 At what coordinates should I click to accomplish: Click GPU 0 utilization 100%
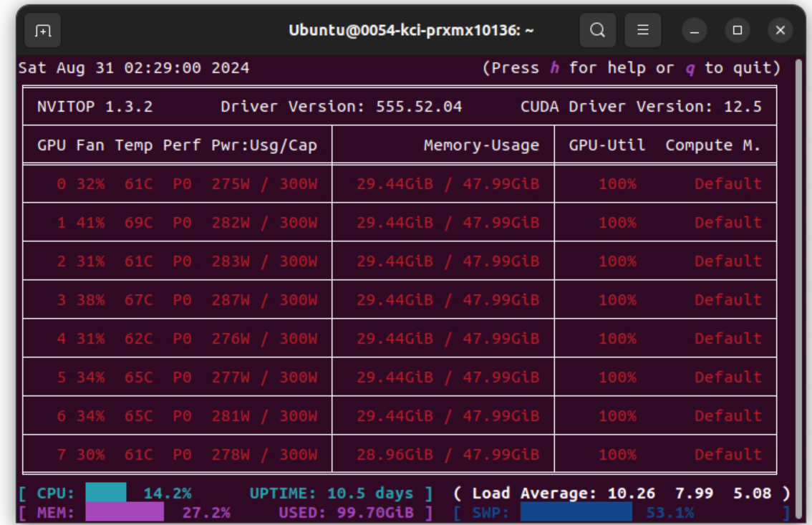pyautogui.click(x=617, y=184)
